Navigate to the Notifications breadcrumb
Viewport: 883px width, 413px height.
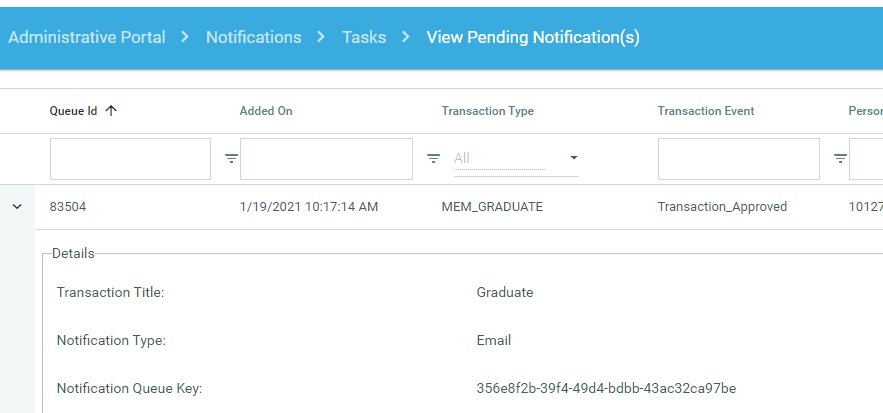253,37
